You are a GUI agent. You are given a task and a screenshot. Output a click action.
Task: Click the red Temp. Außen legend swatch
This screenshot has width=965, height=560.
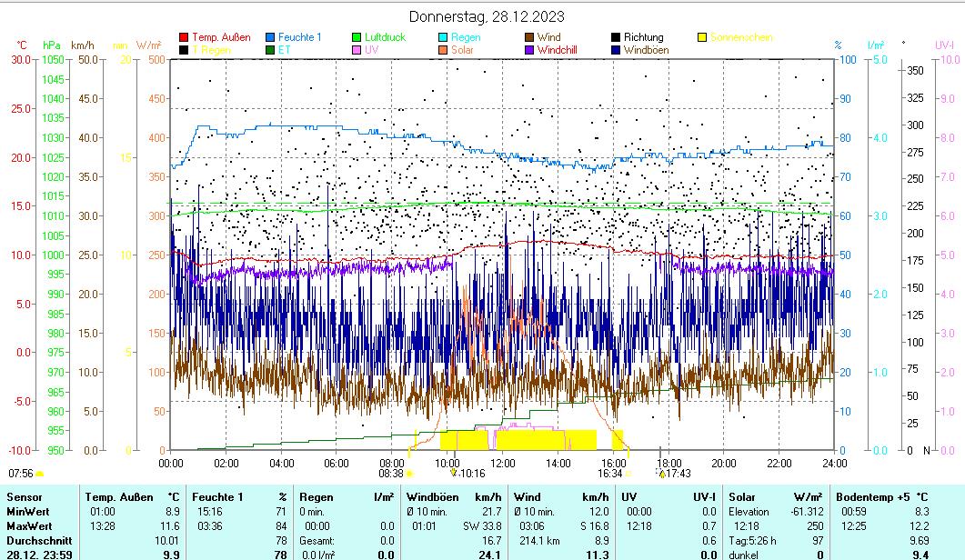185,37
